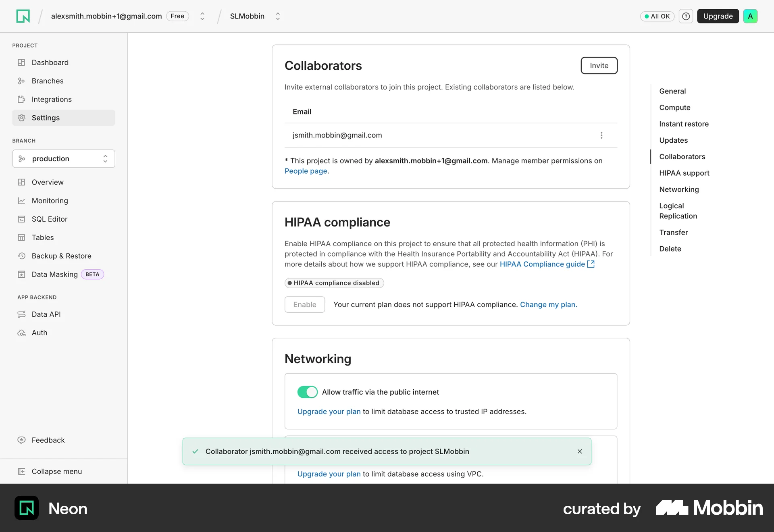The width and height of the screenshot is (774, 532).
Task: Click the SQL Editor icon
Action: (x=21, y=219)
